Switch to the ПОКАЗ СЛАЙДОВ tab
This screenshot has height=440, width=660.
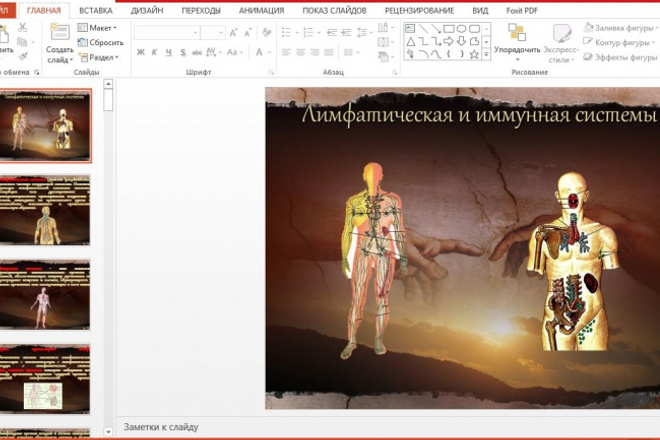click(x=334, y=11)
